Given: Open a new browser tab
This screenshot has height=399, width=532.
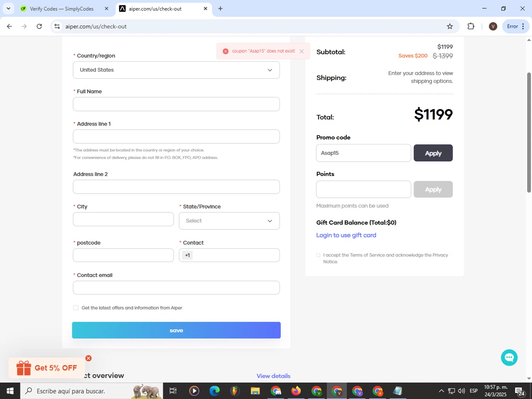Looking at the screenshot, I should pyautogui.click(x=220, y=9).
